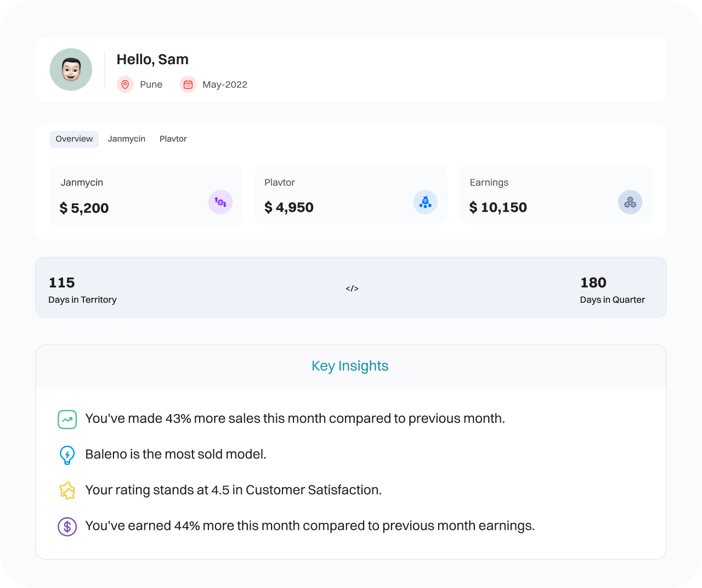The height and width of the screenshot is (588, 702).
Task: Click the Key Insights heading
Action: coord(350,366)
